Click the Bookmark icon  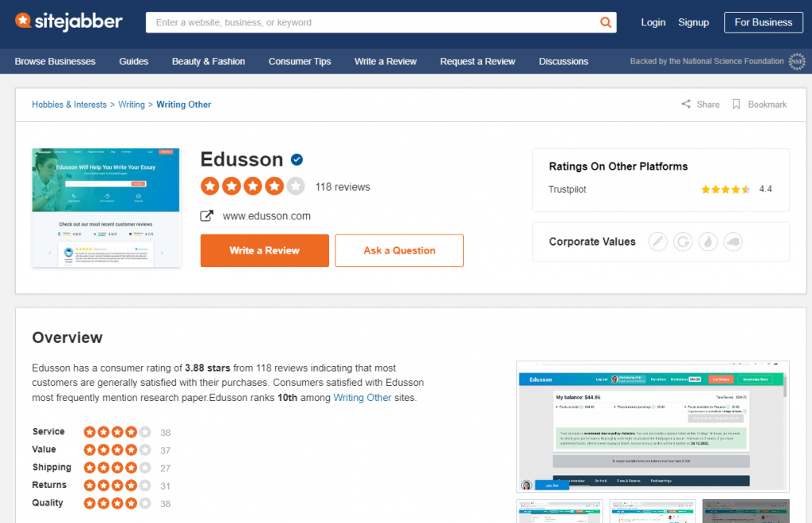[736, 104]
